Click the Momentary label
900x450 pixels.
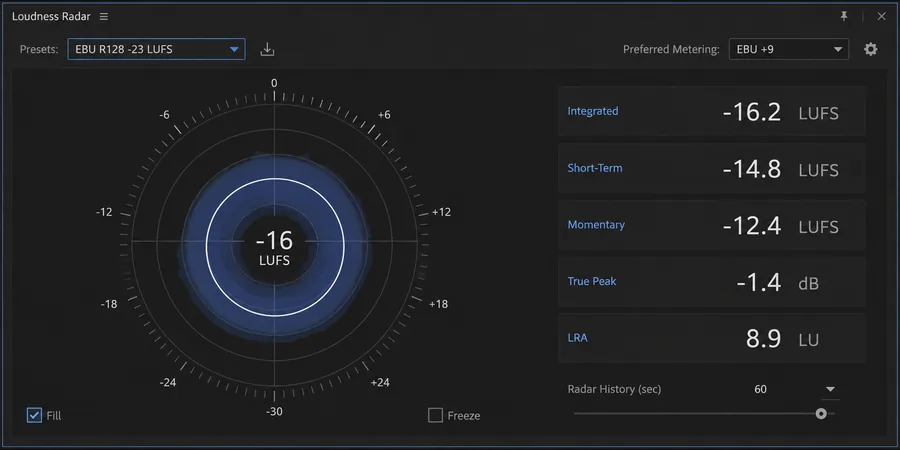[x=596, y=224]
